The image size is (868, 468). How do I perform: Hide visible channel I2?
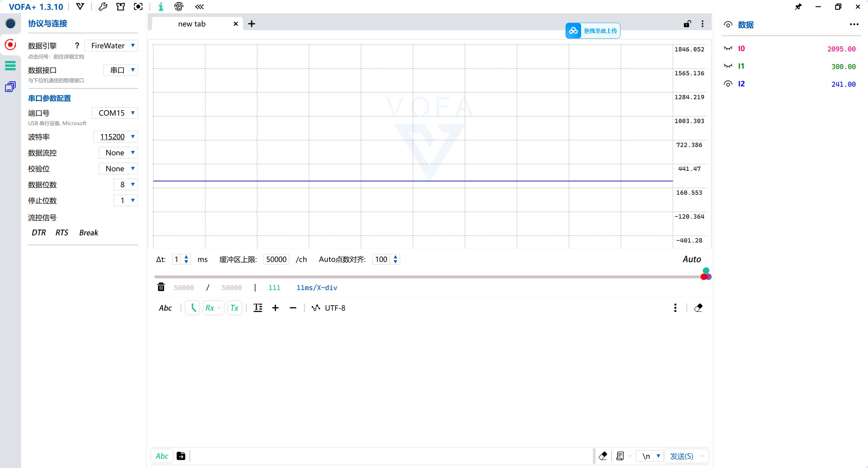pyautogui.click(x=728, y=84)
